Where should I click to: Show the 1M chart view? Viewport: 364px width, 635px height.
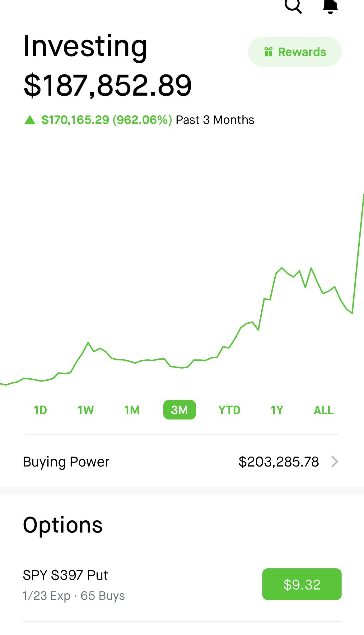(x=132, y=410)
